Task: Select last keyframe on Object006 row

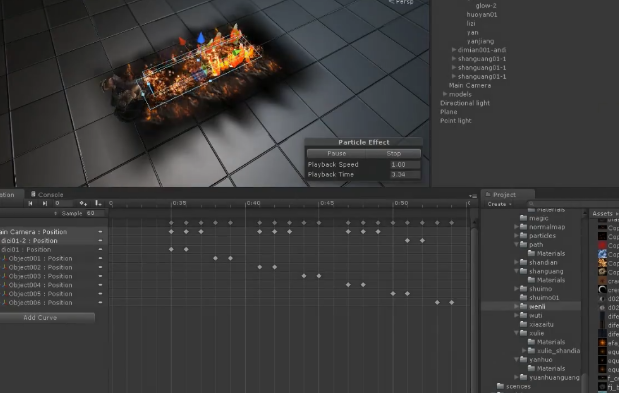Action: [452, 303]
